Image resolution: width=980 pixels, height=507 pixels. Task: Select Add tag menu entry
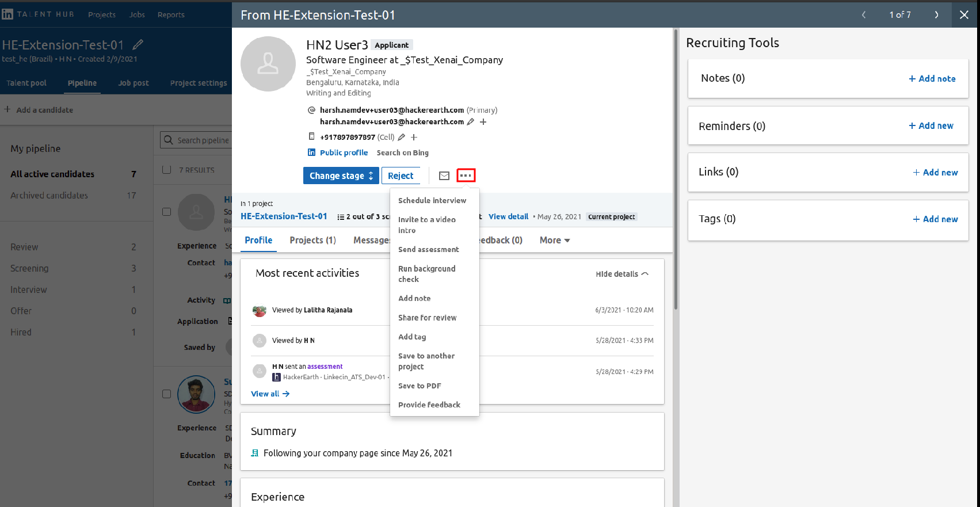(x=412, y=337)
